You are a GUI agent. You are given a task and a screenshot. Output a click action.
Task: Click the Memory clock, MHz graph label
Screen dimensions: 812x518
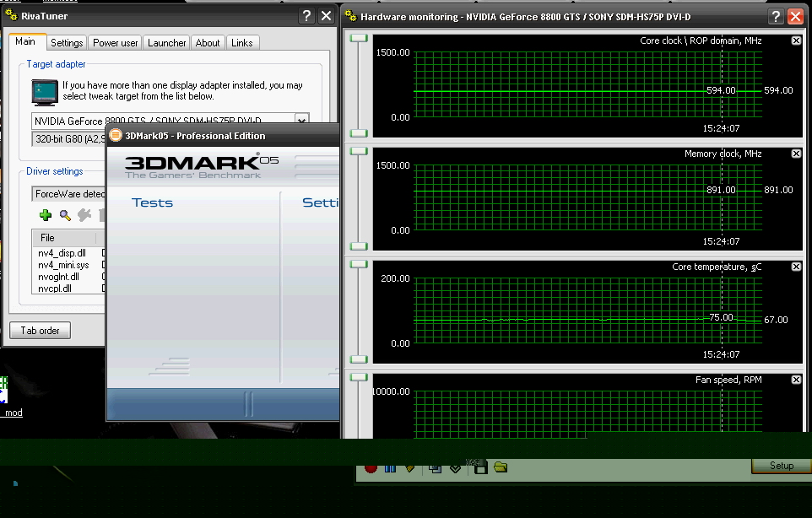click(x=723, y=154)
